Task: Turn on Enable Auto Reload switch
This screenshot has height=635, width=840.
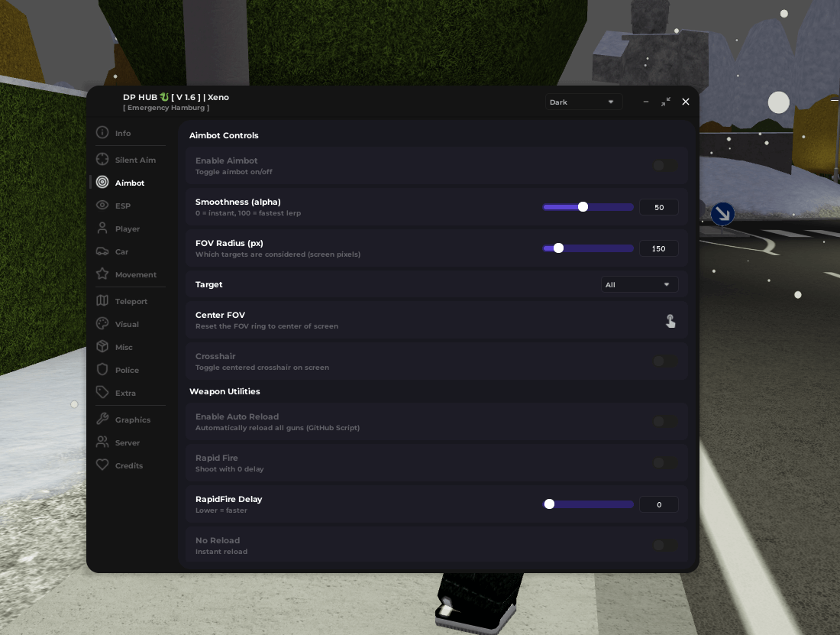Action: [665, 423]
